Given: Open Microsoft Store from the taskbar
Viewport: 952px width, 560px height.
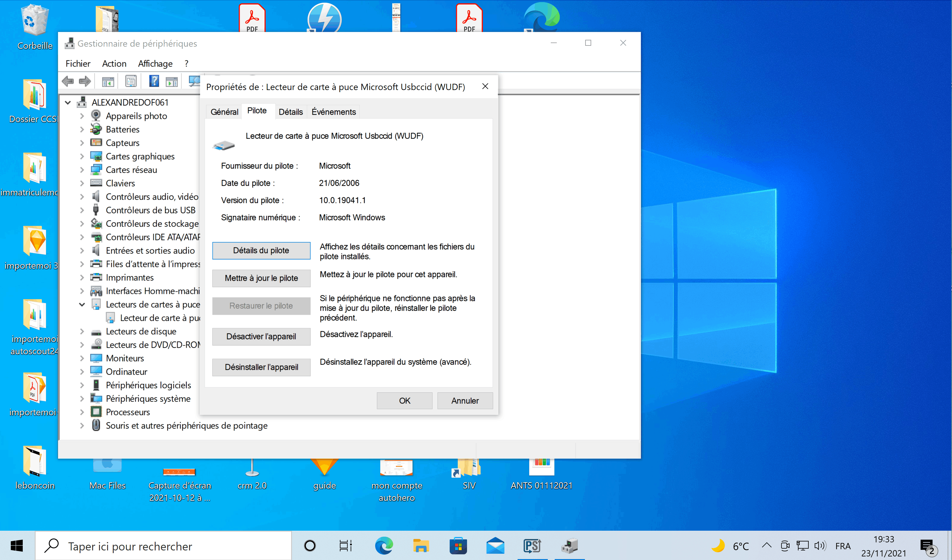Looking at the screenshot, I should point(458,546).
